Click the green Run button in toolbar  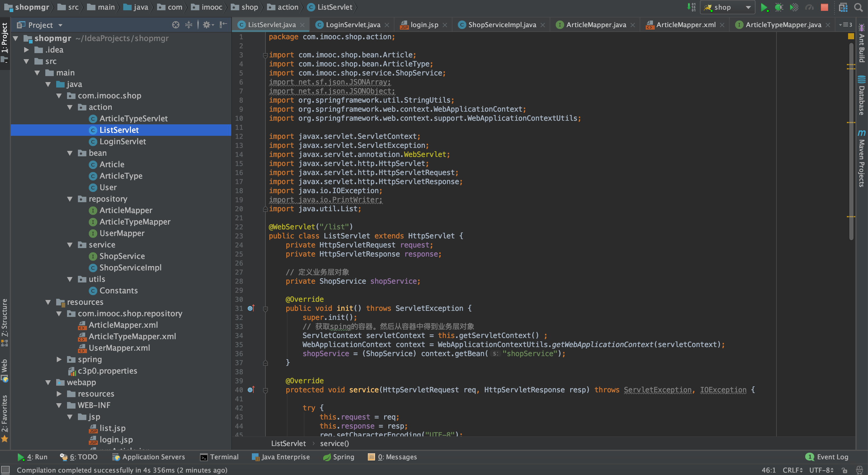click(764, 8)
